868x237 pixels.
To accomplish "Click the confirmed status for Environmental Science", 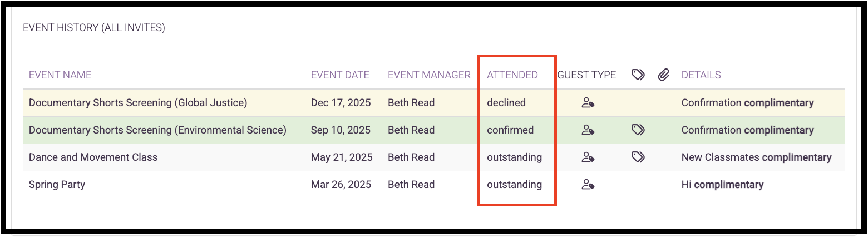I will [510, 130].
